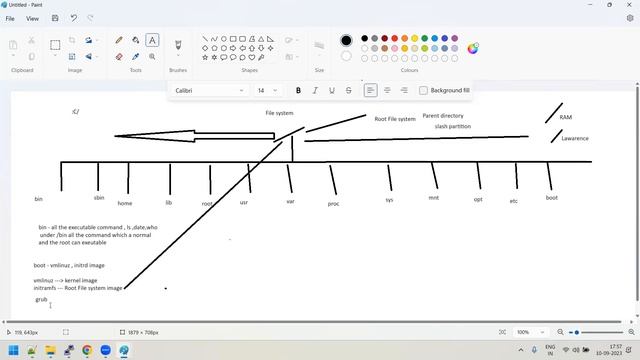This screenshot has width=640, height=360.
Task: Click canvas text 'Root File system'
Action: point(395,119)
